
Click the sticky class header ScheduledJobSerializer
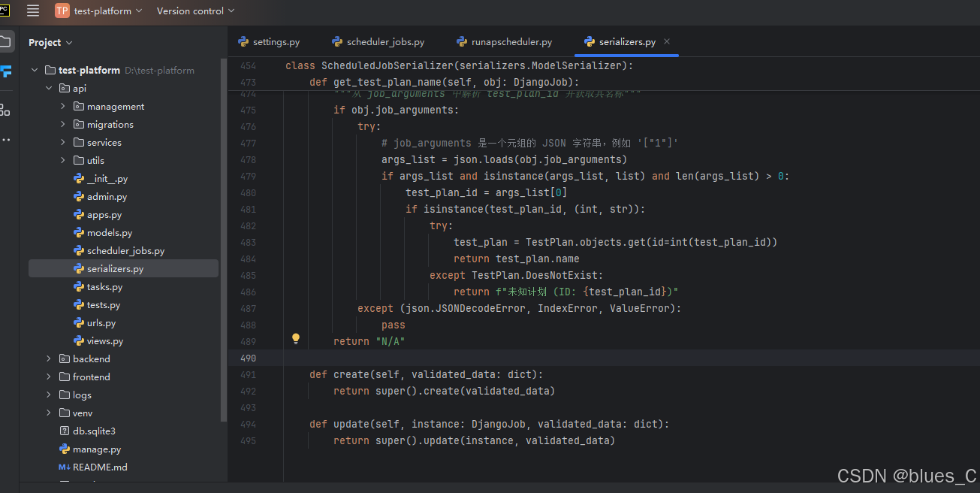pos(460,65)
